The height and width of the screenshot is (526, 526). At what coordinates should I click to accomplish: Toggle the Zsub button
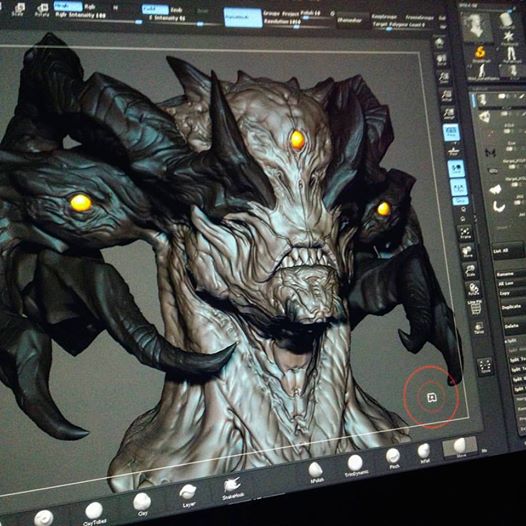[x=177, y=11]
